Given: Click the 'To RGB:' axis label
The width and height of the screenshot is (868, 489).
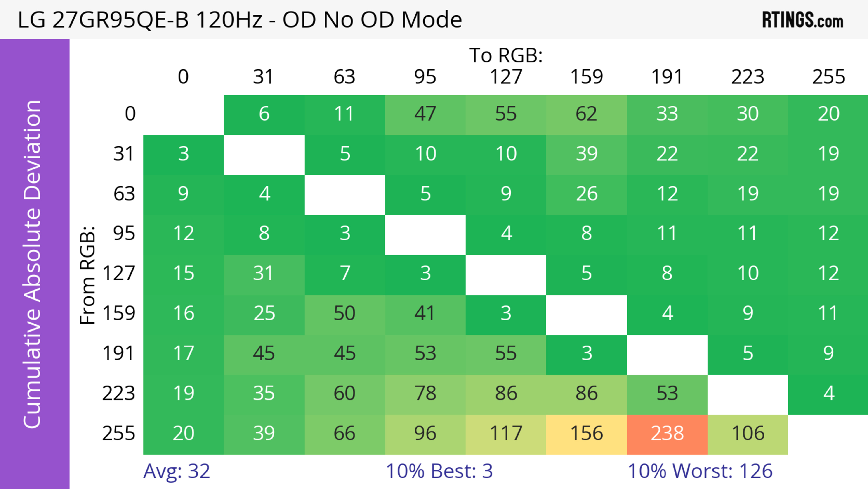Looking at the screenshot, I should click(506, 55).
